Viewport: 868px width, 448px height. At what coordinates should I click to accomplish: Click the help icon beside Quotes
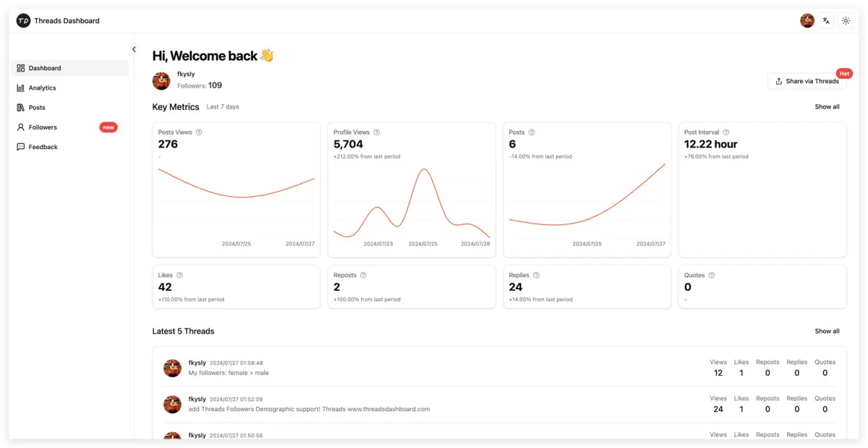pos(712,275)
